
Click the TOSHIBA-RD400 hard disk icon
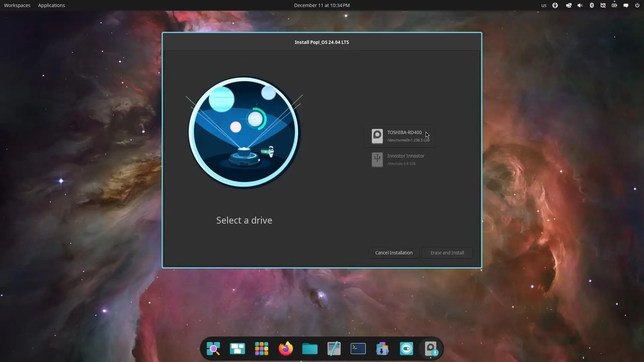377,136
